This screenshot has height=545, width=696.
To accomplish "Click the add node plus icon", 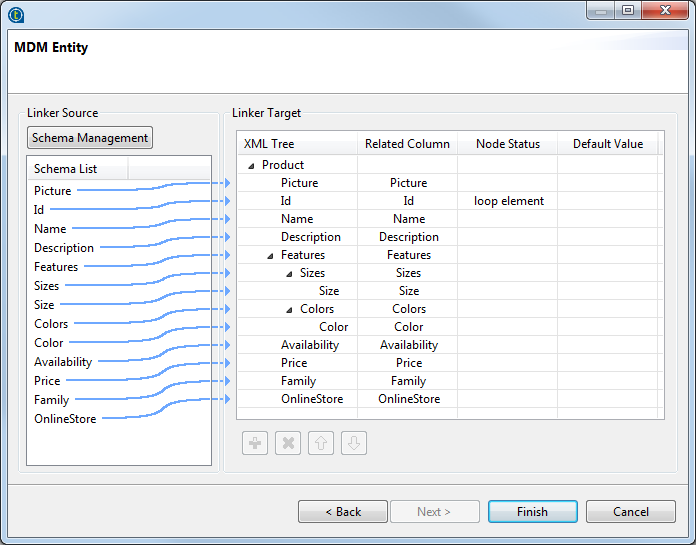I will point(255,443).
